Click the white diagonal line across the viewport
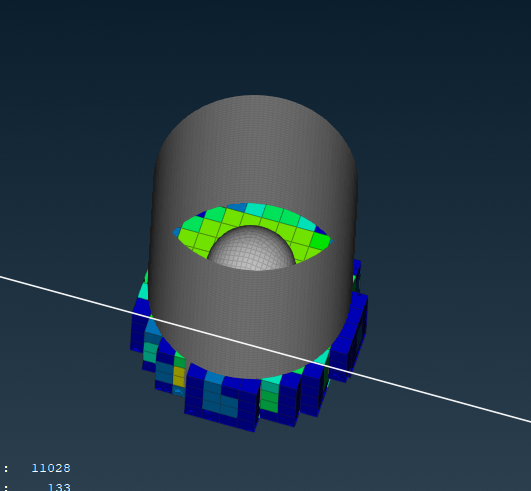531x491 pixels. [x=266, y=349]
